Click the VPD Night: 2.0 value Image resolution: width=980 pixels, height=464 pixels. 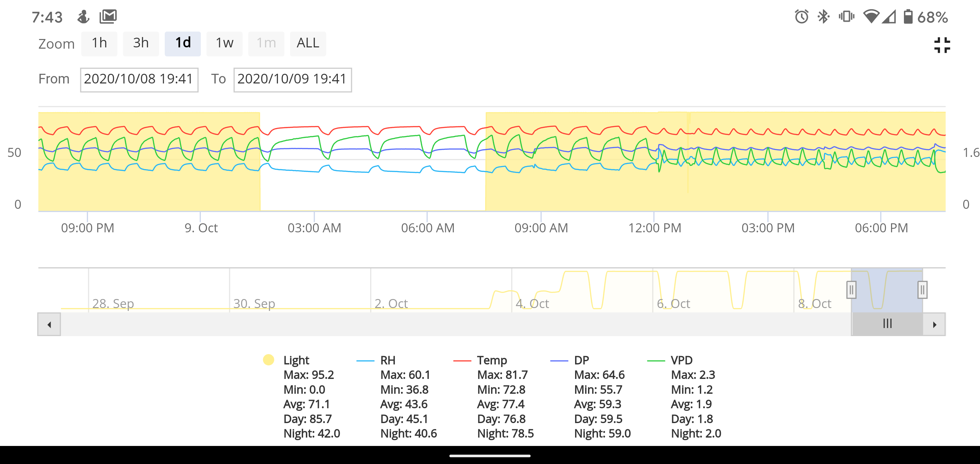point(696,434)
